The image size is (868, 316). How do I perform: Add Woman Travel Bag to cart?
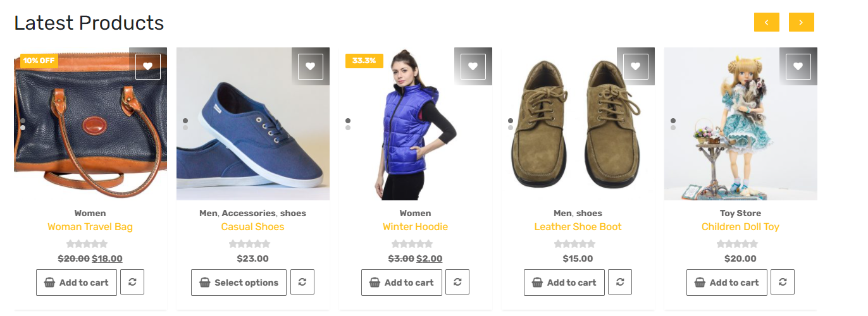coord(77,283)
